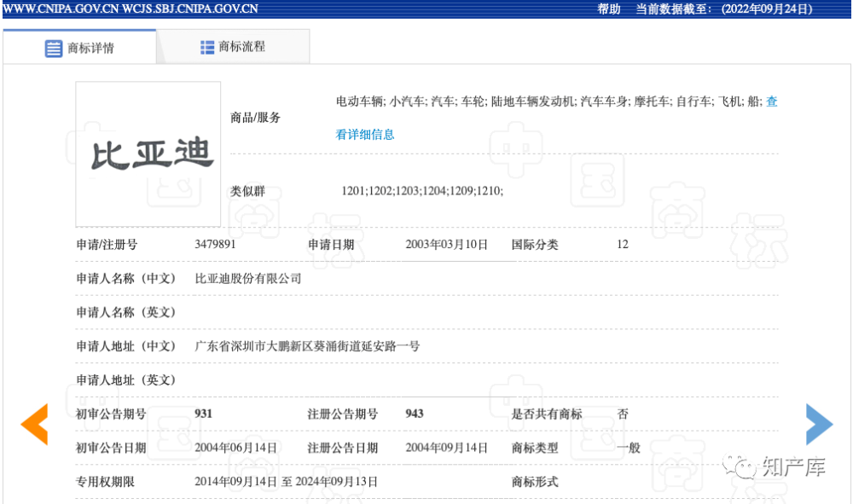Switch to the 商标流程 tab
The height and width of the screenshot is (504, 853).
tap(233, 47)
